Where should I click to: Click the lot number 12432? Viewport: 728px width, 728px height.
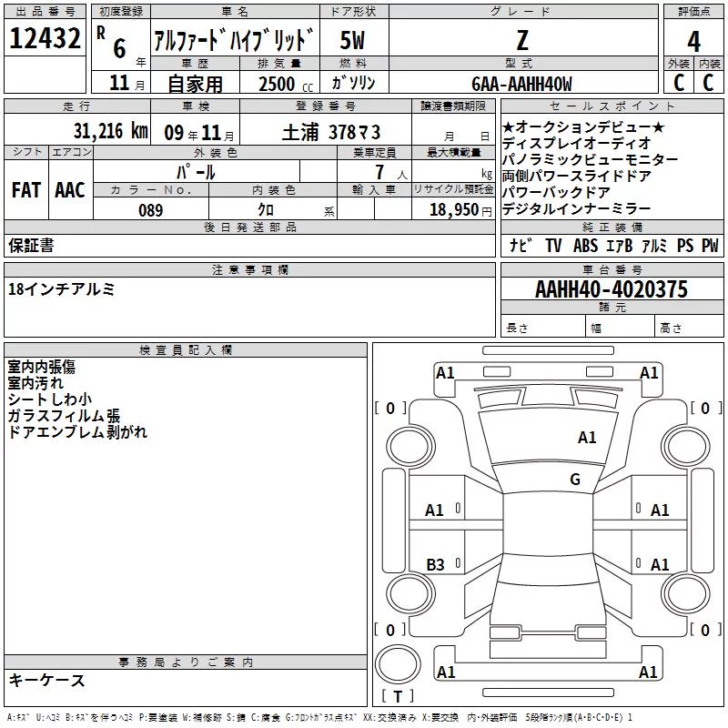point(45,38)
